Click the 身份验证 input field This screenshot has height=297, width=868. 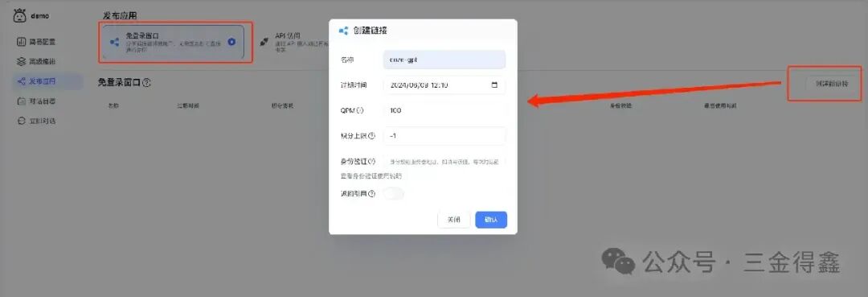point(444,162)
